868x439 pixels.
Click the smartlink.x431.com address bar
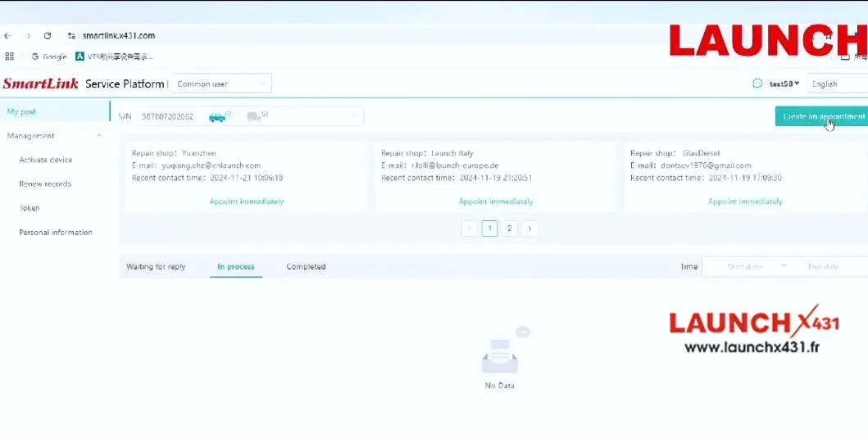coord(119,36)
